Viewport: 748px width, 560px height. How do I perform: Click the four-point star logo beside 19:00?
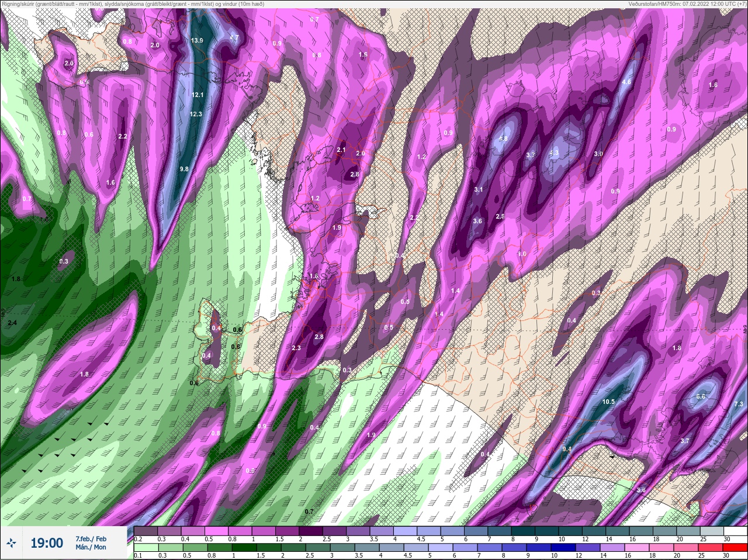[12, 543]
